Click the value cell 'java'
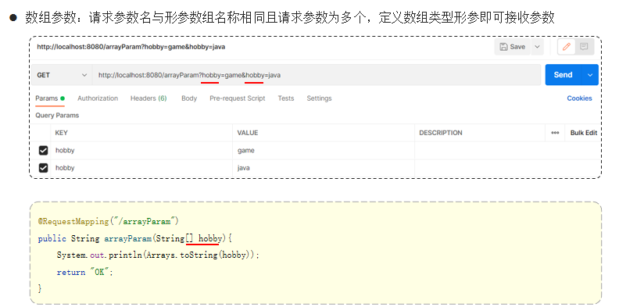The width and height of the screenshot is (644, 307). [x=324, y=168]
